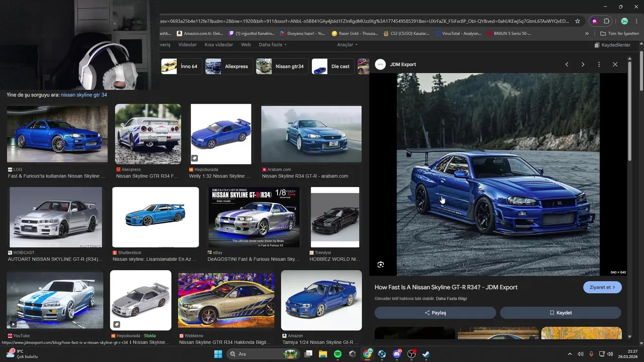The width and height of the screenshot is (644, 362).
Task: Open the volume speaker tray icon
Action: coord(610,354)
